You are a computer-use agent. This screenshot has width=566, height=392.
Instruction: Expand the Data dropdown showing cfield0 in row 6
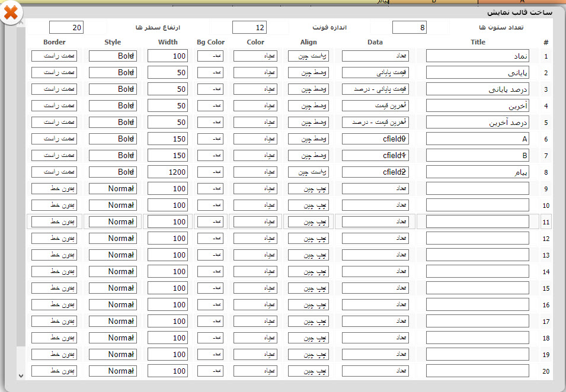tap(375, 139)
